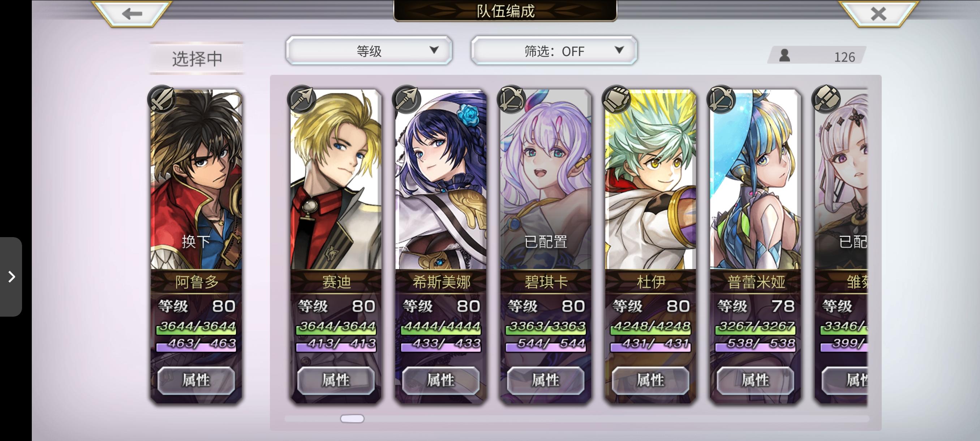Click fist weapon icon on 杜伊 card

(616, 99)
